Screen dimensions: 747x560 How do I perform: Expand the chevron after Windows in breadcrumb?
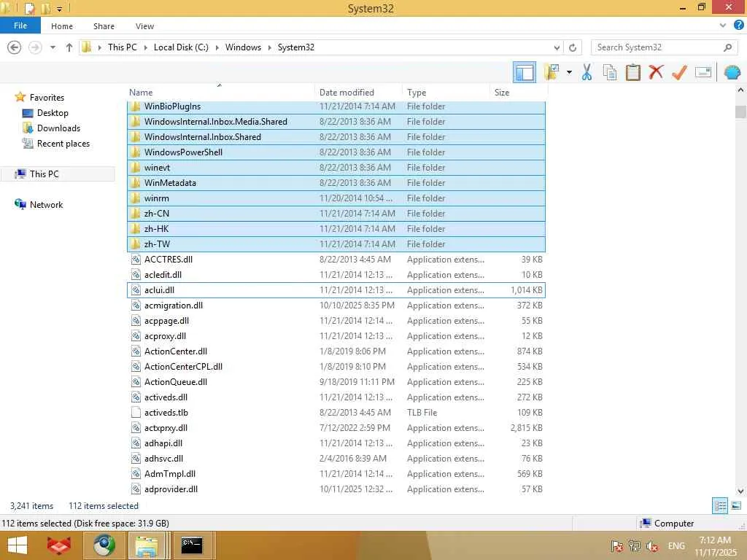click(x=270, y=47)
